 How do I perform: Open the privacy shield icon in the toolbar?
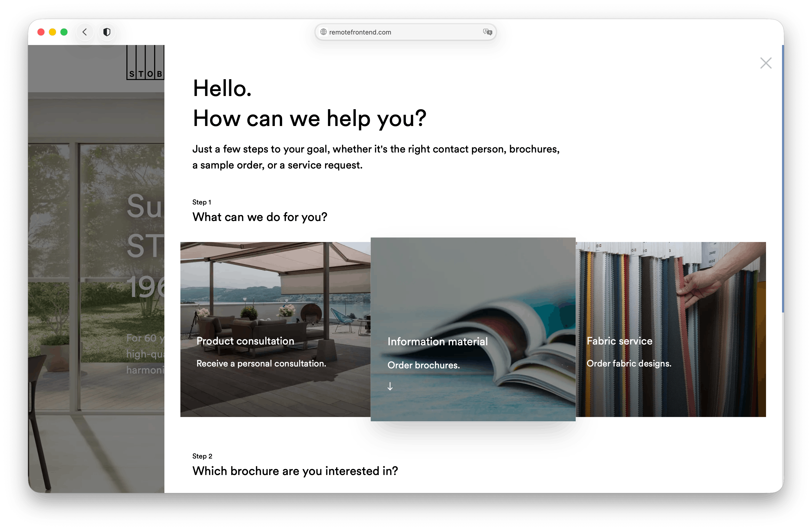click(107, 32)
